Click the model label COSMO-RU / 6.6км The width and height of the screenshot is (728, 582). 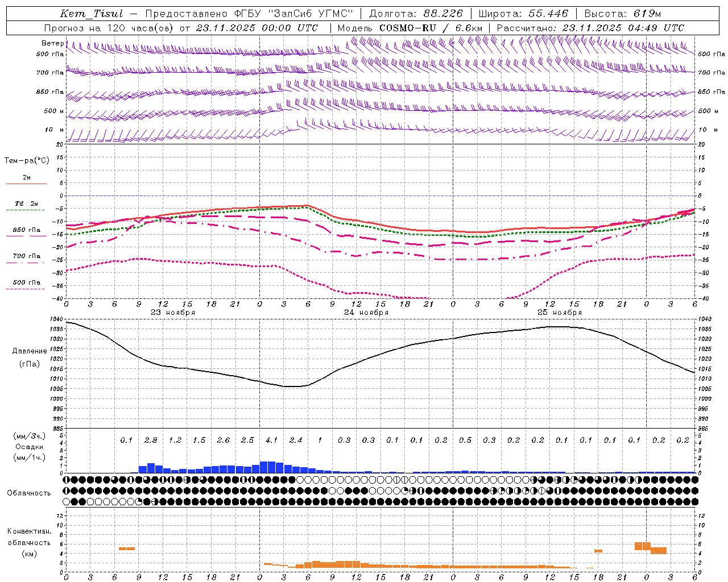point(410,28)
